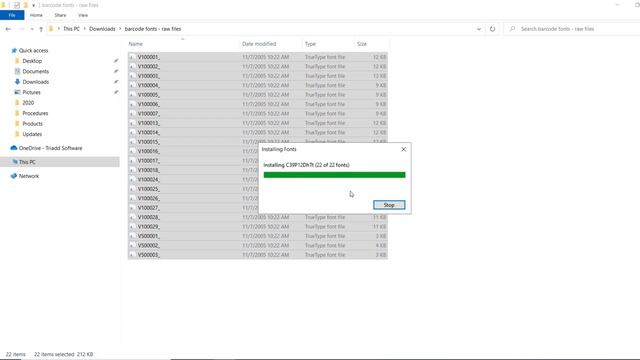Screen dimensions: 640x360
Task: Expand the address bar history dropdown
Action: pyautogui.click(x=479, y=29)
